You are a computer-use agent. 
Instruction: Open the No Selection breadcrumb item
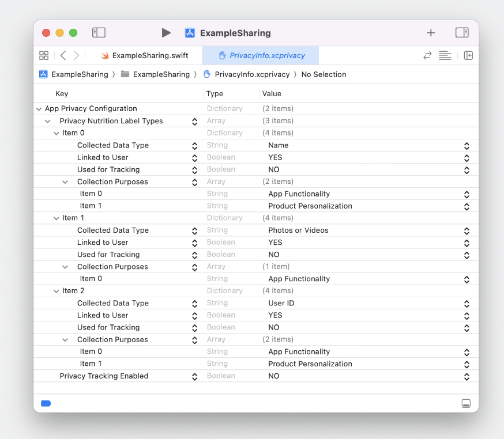pos(324,74)
